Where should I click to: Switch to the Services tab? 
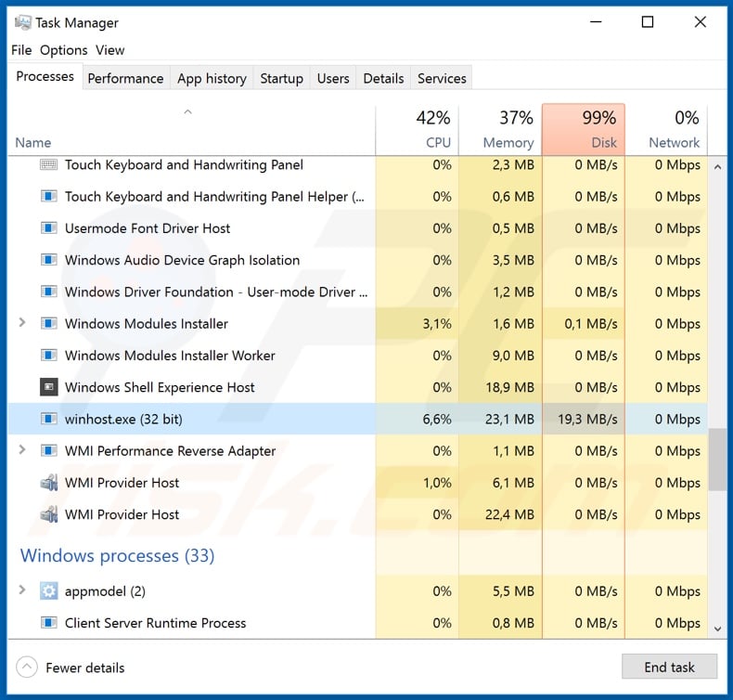coord(442,78)
